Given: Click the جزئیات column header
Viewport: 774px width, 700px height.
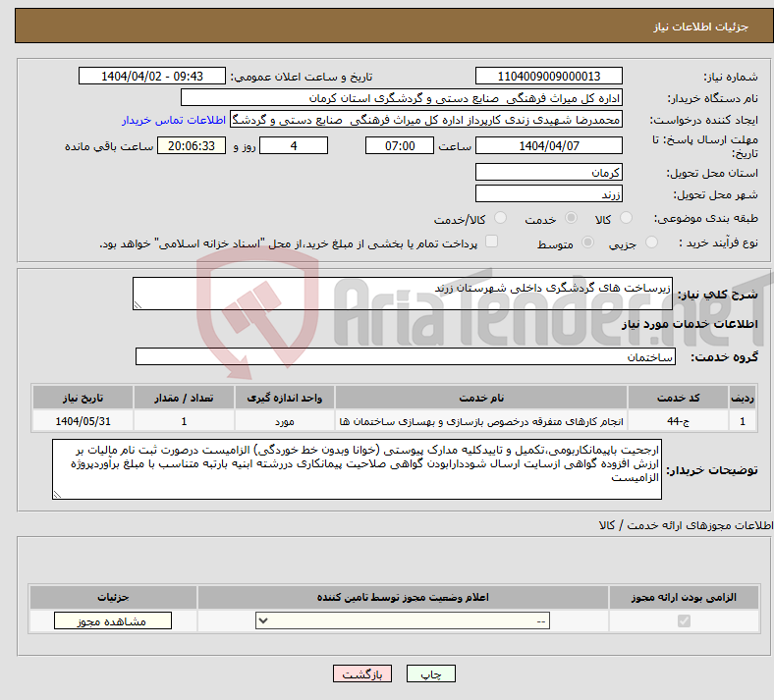Looking at the screenshot, I should click(x=113, y=597).
